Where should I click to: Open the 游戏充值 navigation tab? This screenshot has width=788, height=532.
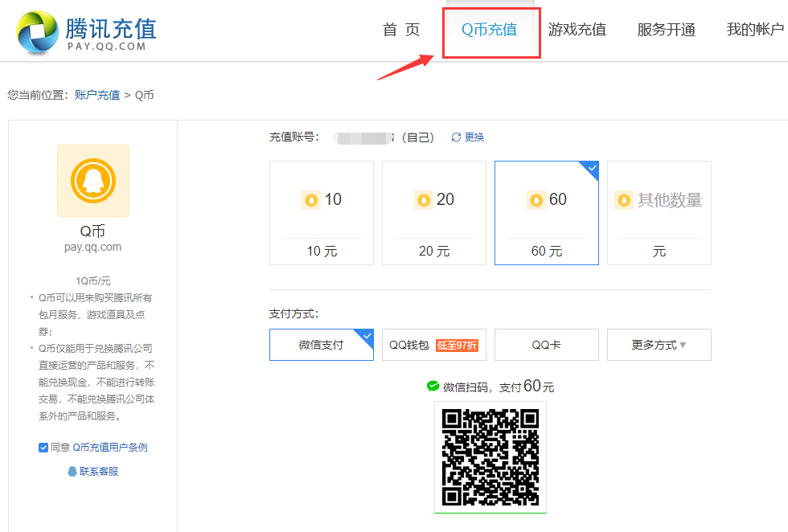pyautogui.click(x=577, y=30)
